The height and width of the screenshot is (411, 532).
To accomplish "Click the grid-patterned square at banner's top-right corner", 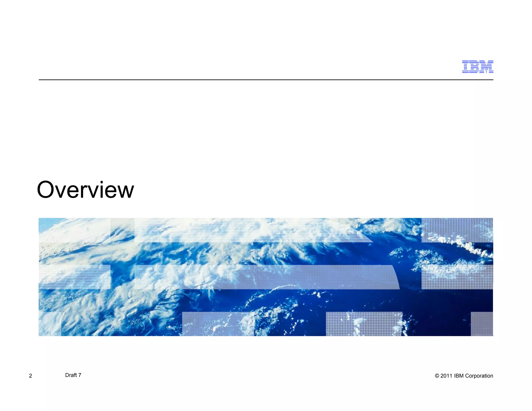I will [457, 230].
